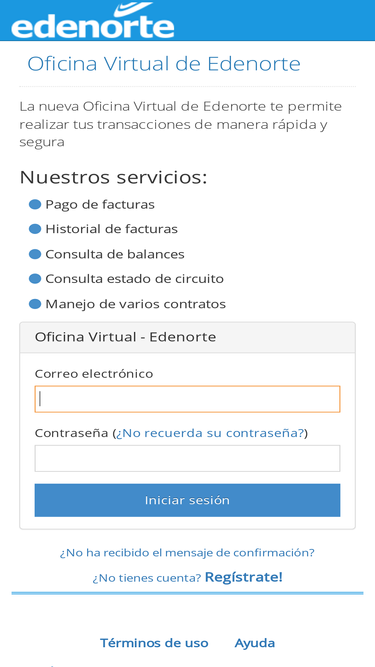Click the swoosh emblem above Edenorte logo
This screenshot has height=667, width=375.
click(134, 9)
